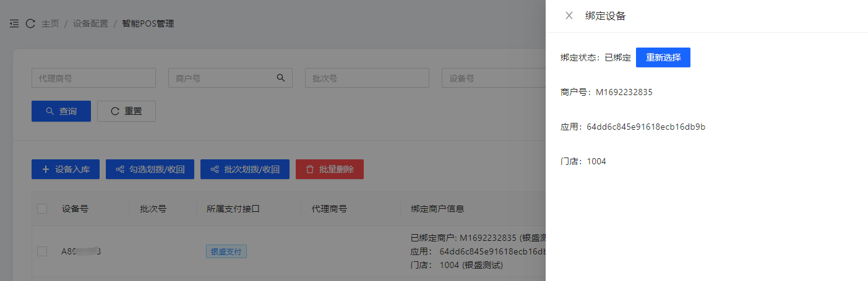Click the 银盛支付 tag in the row
The width and height of the screenshot is (868, 281).
pos(226,251)
